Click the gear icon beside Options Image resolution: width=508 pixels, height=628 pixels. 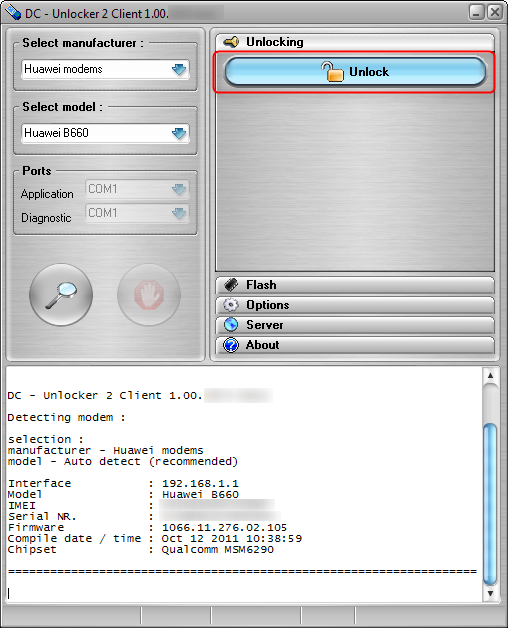point(231,305)
